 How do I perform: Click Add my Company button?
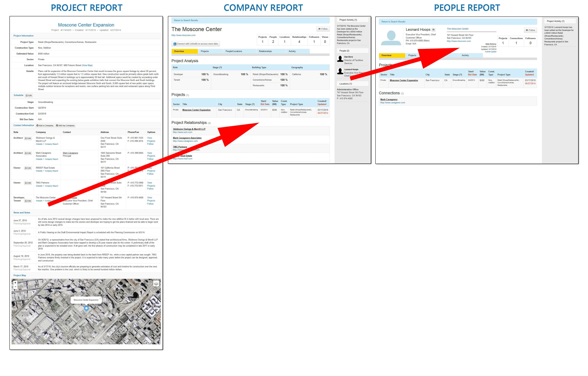point(65,125)
